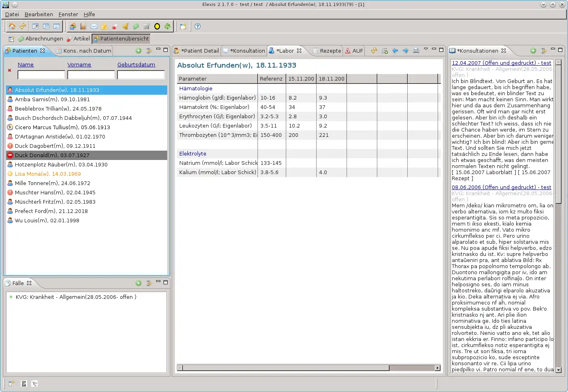568x392 pixels.
Task: Add a new case in Fälle panel
Action: point(138,283)
